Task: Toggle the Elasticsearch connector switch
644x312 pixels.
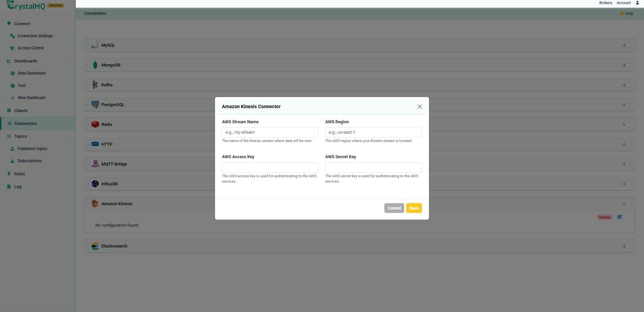Action: [x=626, y=246]
